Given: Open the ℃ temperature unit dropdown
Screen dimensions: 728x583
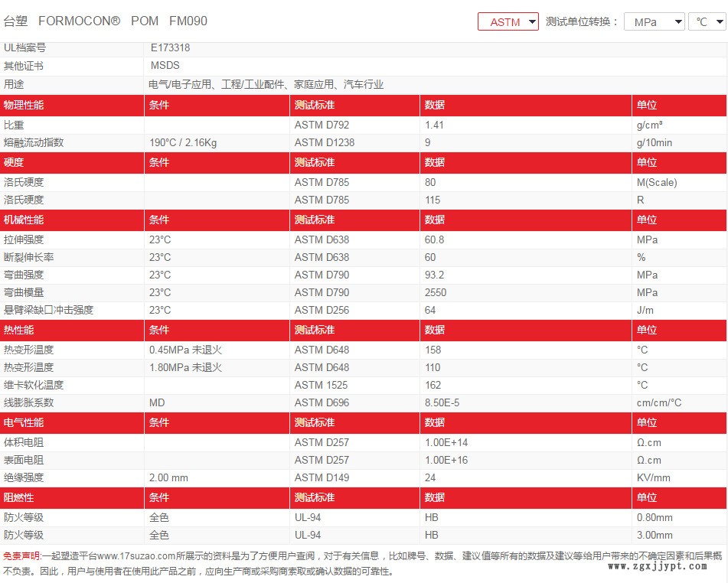Looking at the screenshot, I should [707, 22].
